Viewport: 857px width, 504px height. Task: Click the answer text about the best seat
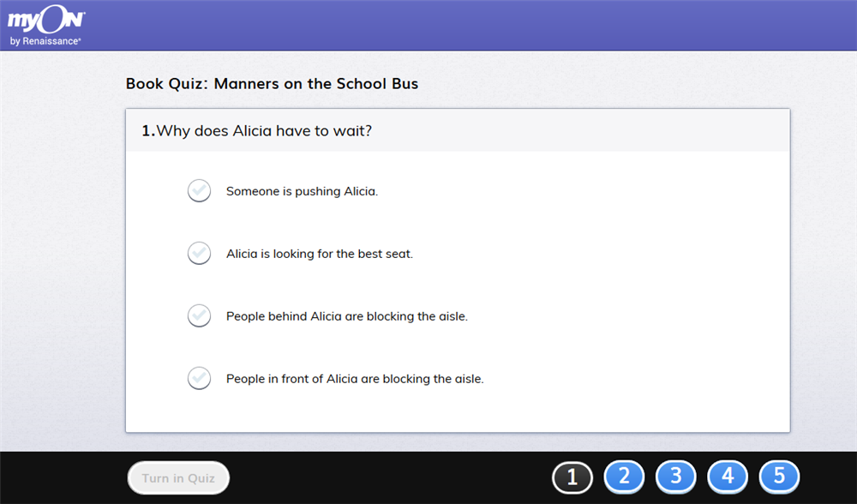click(x=320, y=254)
